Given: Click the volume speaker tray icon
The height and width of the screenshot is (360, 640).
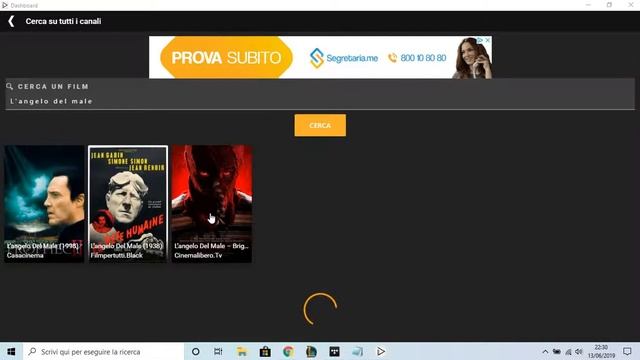Looking at the screenshot, I should (x=579, y=351).
